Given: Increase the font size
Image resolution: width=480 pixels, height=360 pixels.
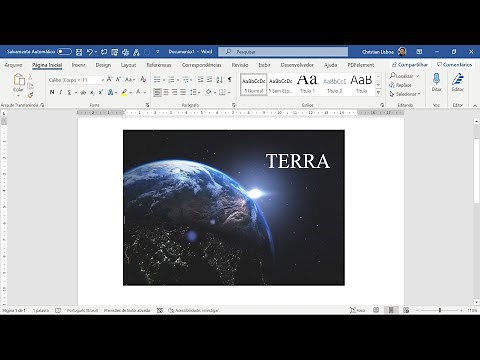Looking at the screenshot, I should [109, 79].
